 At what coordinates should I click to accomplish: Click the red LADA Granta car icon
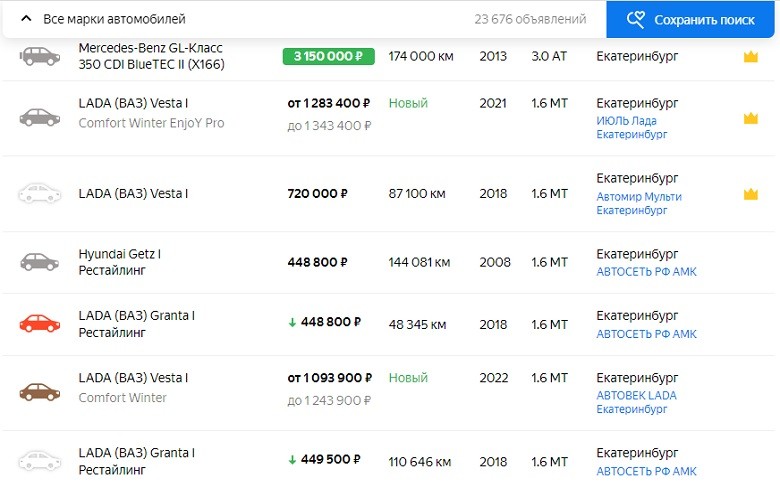pos(40,324)
